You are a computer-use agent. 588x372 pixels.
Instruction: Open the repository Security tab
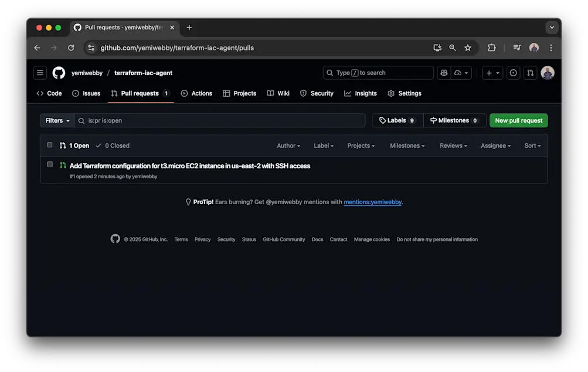point(317,93)
